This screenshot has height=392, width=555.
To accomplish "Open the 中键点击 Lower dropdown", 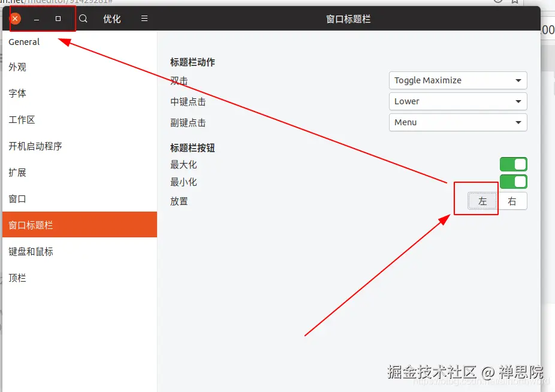I will point(458,101).
